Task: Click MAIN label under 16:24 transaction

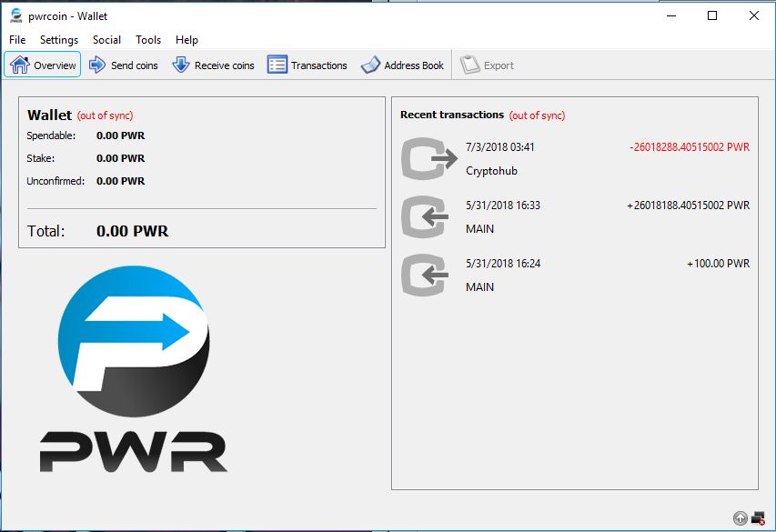Action: (x=479, y=287)
